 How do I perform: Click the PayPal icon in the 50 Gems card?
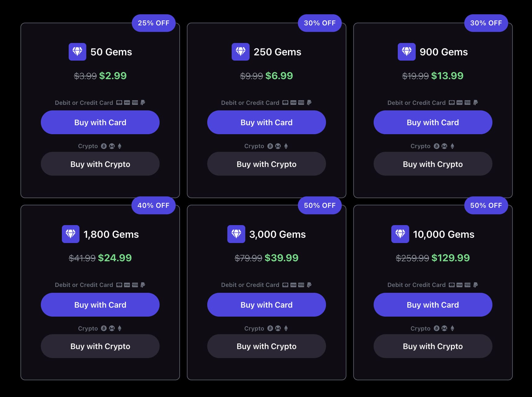[x=143, y=102]
